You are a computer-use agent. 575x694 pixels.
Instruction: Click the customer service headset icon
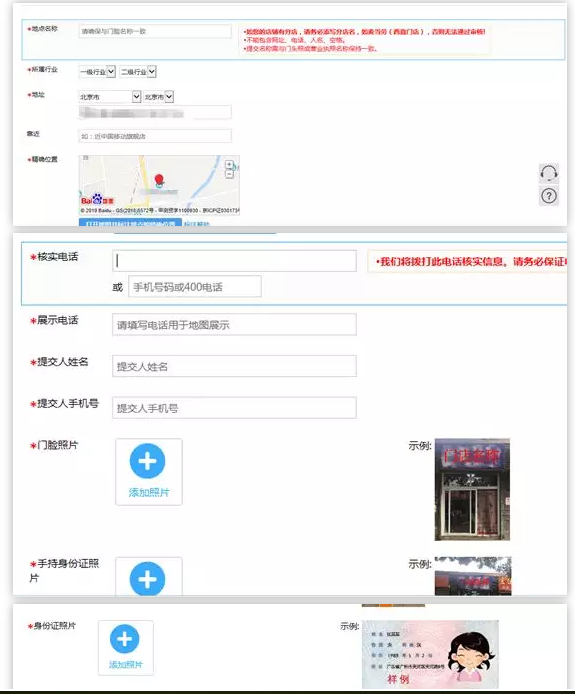tap(549, 173)
